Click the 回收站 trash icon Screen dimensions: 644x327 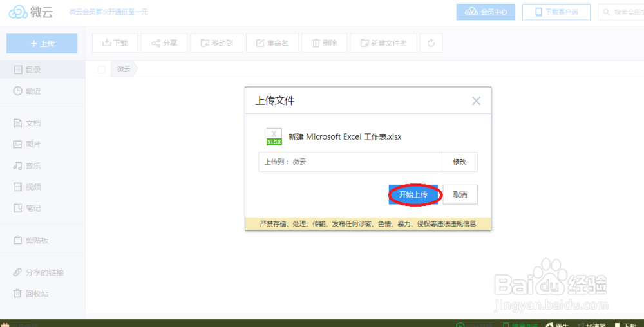17,294
